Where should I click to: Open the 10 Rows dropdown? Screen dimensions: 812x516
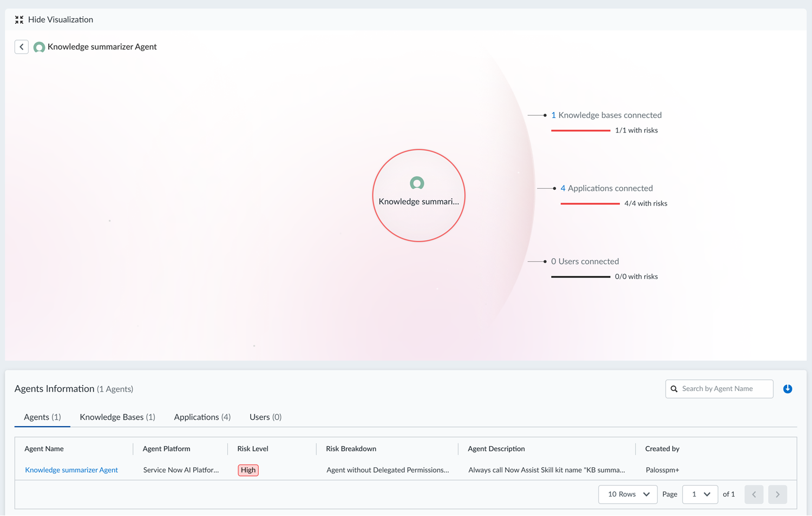(627, 494)
